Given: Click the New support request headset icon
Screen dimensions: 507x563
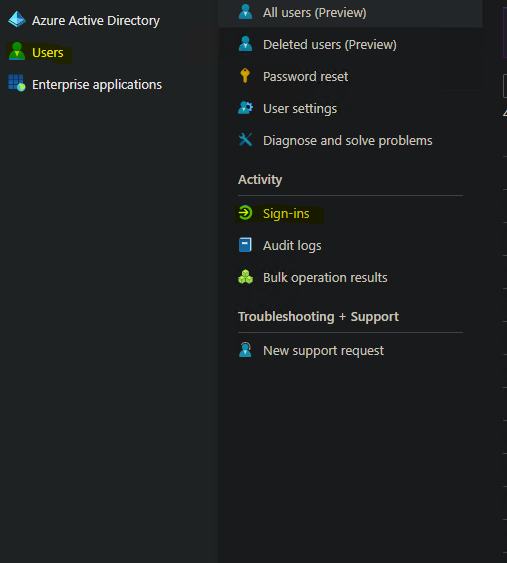Looking at the screenshot, I should tap(246, 350).
